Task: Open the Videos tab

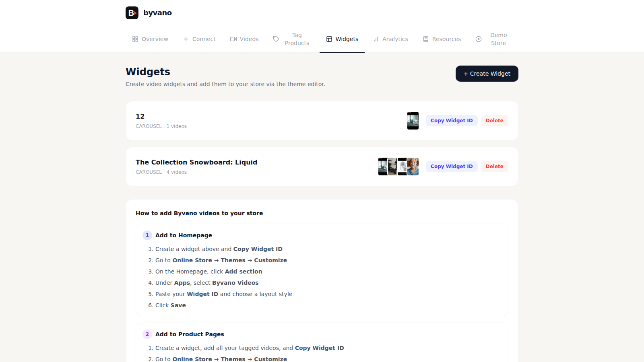Action: (x=244, y=39)
